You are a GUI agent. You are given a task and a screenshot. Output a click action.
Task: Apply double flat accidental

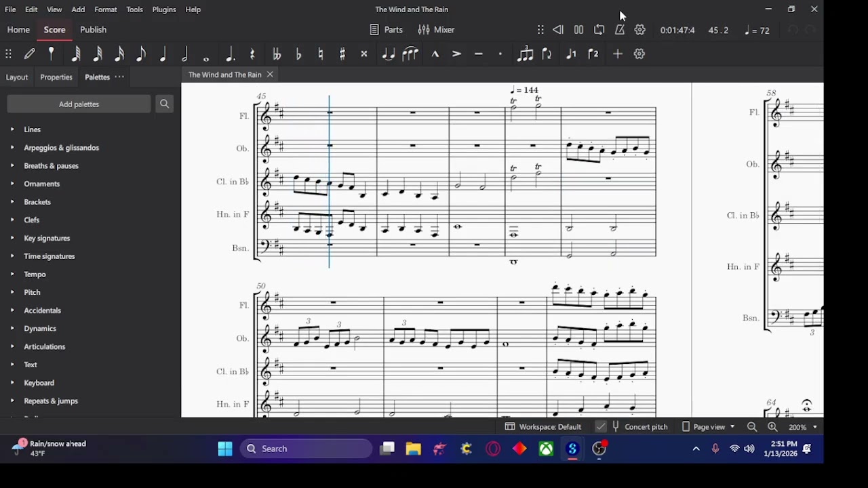tap(277, 54)
